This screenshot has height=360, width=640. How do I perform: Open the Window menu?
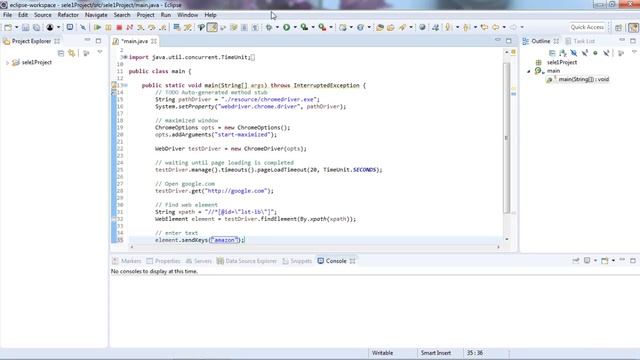tap(187, 15)
